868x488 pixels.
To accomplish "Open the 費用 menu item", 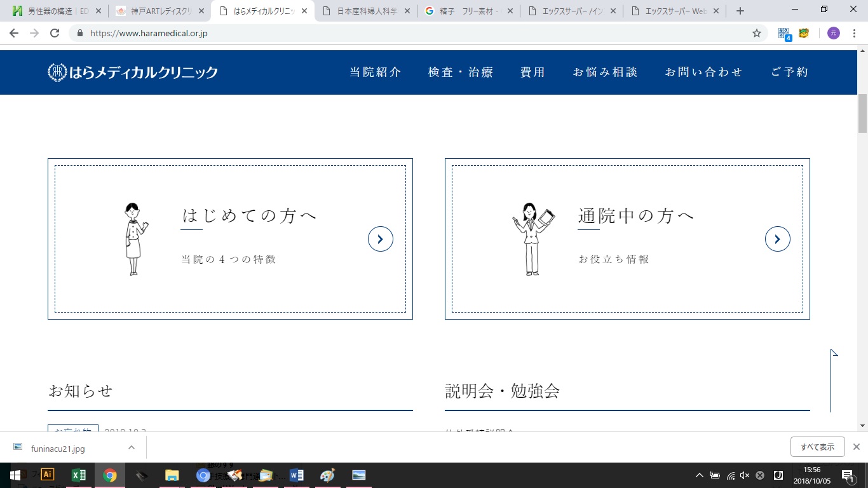I will click(x=532, y=72).
